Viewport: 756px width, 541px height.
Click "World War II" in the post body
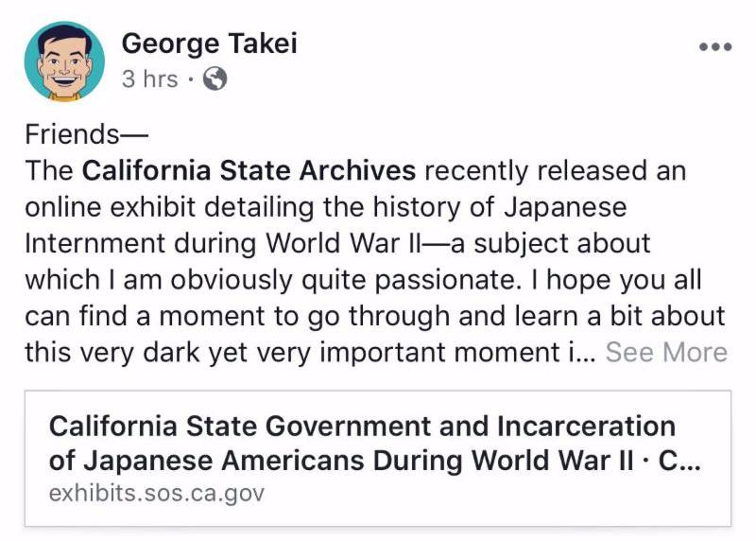340,243
